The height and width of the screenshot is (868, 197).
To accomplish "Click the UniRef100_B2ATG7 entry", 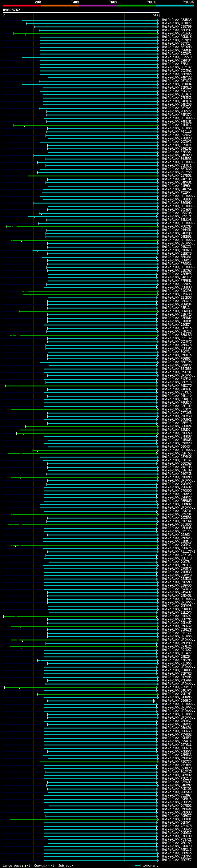I will click(177, 460).
